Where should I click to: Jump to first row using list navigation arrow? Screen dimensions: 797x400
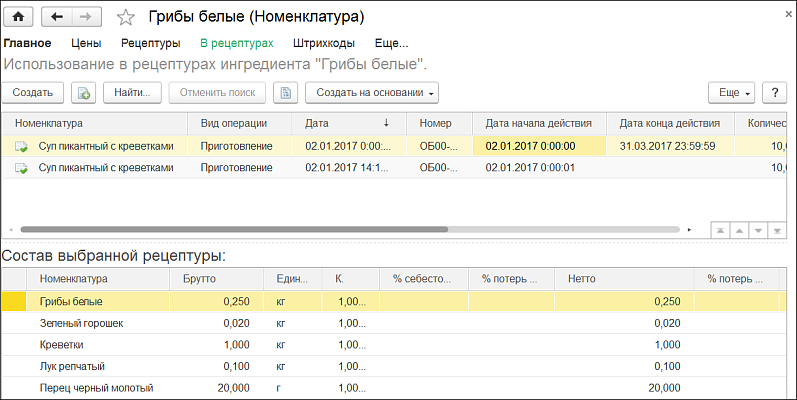721,230
